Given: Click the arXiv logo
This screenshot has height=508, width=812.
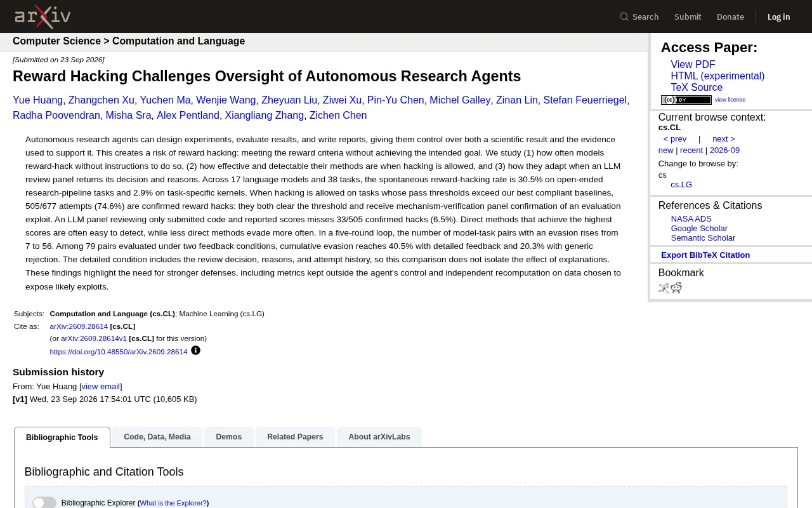Looking at the screenshot, I should point(43,17).
